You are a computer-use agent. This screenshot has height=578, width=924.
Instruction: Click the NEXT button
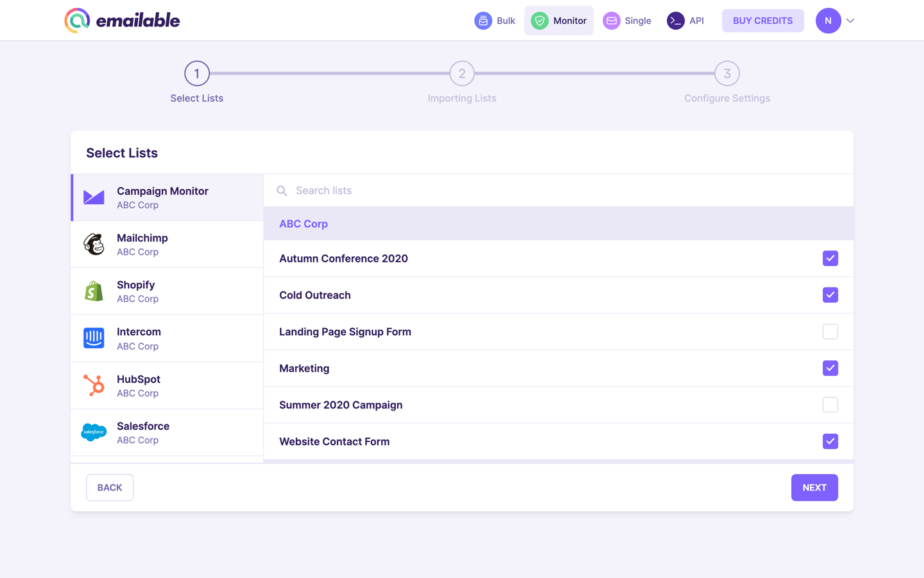tap(814, 487)
